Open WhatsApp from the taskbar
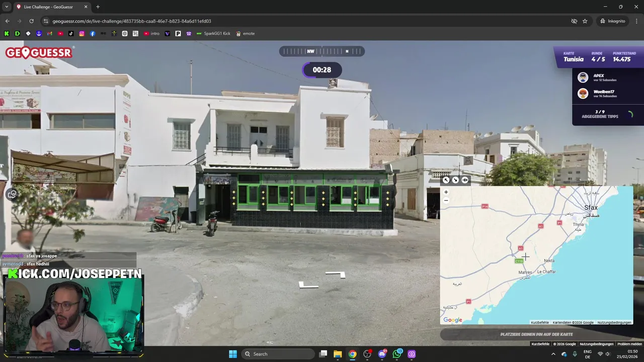The image size is (644, 362). click(x=397, y=354)
